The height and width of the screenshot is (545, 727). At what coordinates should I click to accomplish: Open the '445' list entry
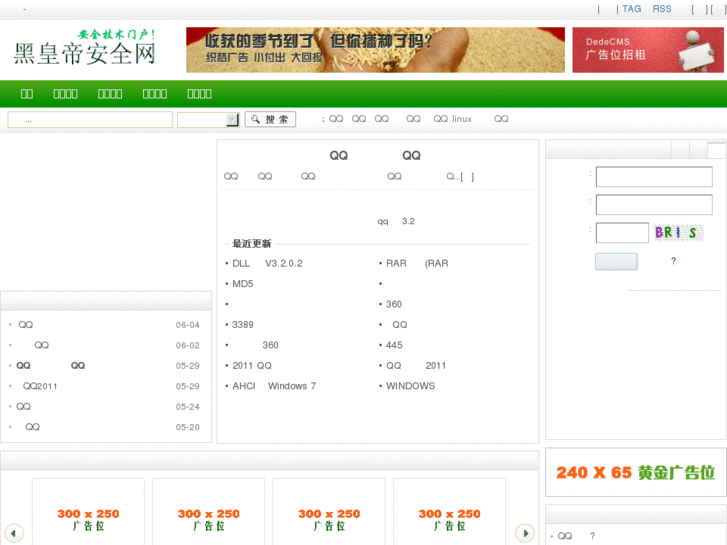click(394, 345)
